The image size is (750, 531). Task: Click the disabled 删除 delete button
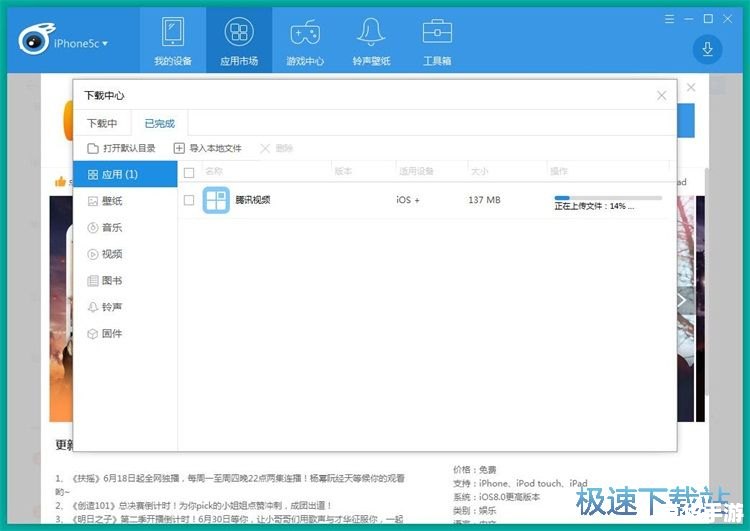point(276,148)
